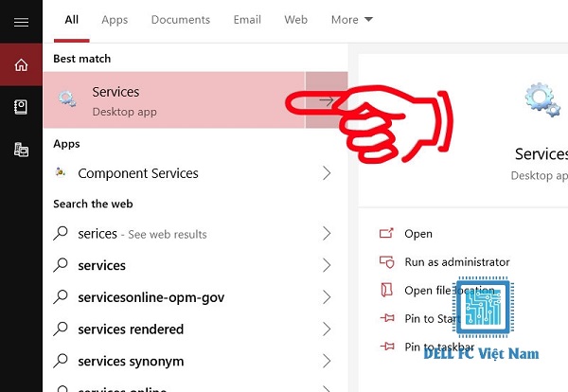The width and height of the screenshot is (568, 392).
Task: Click the Services gear icon in best match
Action: pyautogui.click(x=67, y=98)
